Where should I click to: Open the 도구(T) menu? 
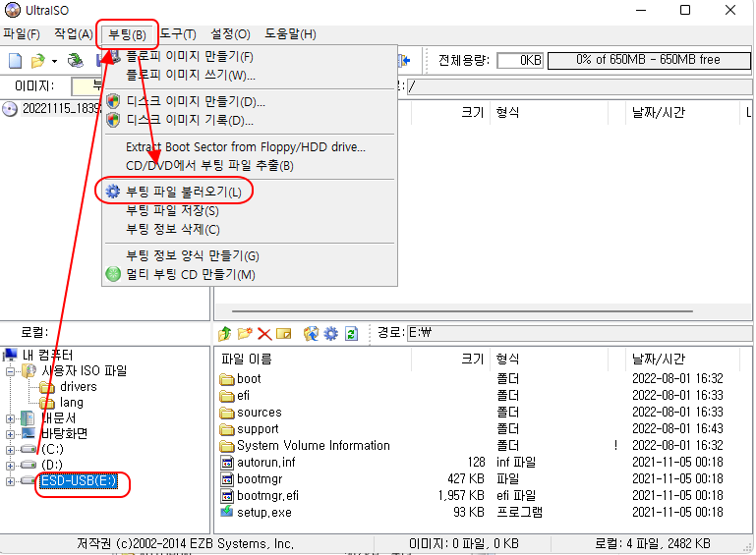178,34
